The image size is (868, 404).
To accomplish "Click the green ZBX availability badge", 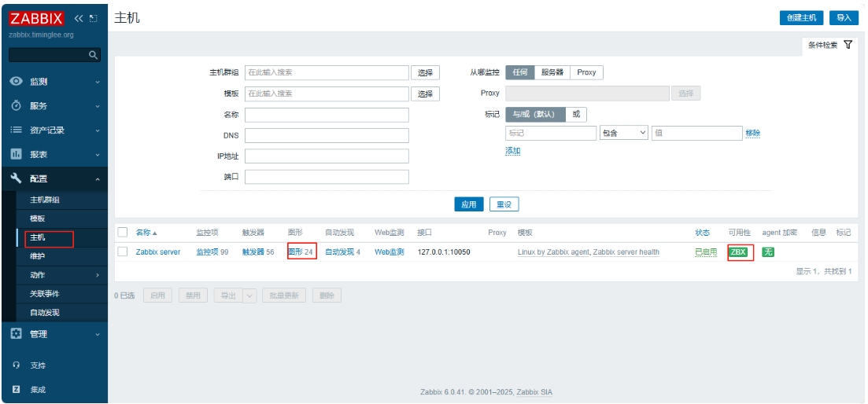I will tap(738, 252).
